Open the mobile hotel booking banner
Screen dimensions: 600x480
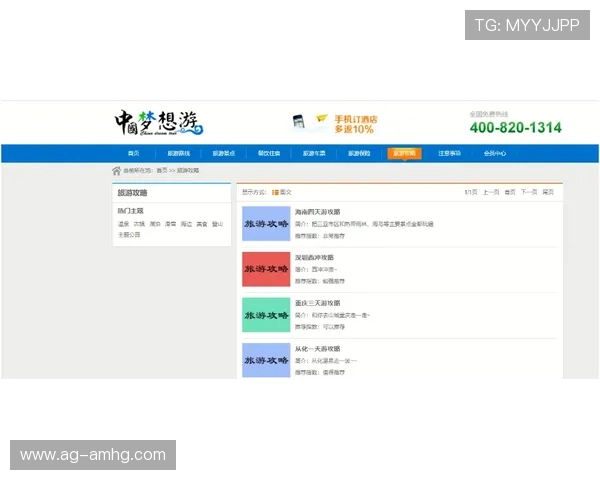pyautogui.click(x=335, y=124)
